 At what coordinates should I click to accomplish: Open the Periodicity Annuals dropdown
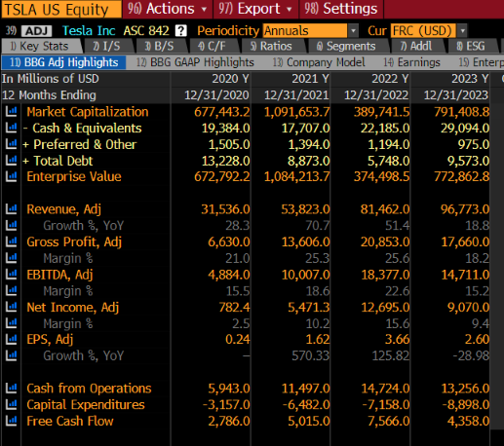click(x=310, y=31)
